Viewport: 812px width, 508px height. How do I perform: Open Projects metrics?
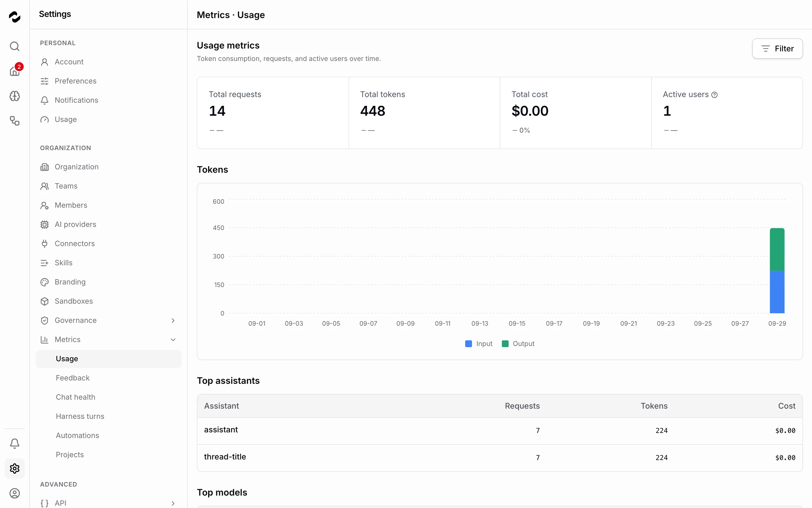tap(108, 454)
